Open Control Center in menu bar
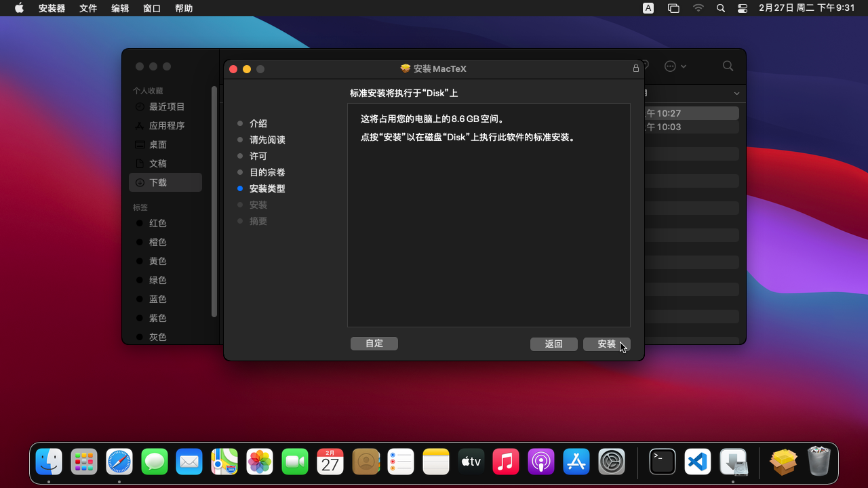The width and height of the screenshot is (868, 488). click(x=743, y=8)
